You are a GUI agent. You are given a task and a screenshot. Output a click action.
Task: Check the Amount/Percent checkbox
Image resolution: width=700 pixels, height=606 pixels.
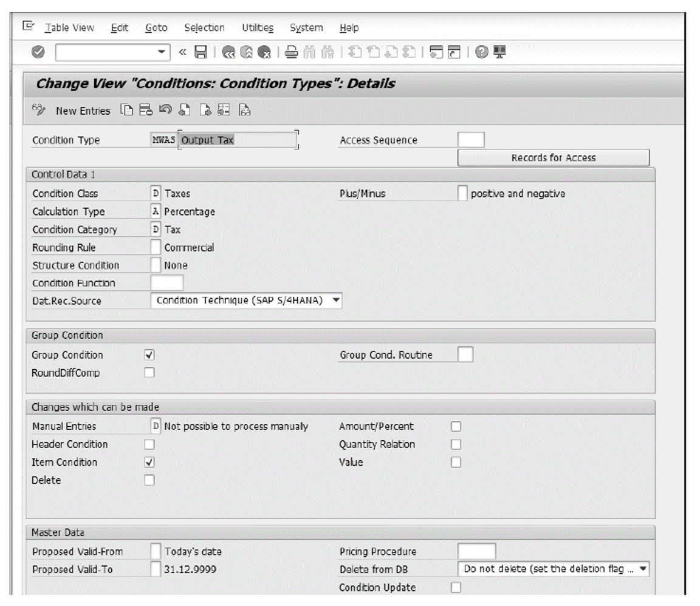[456, 427]
